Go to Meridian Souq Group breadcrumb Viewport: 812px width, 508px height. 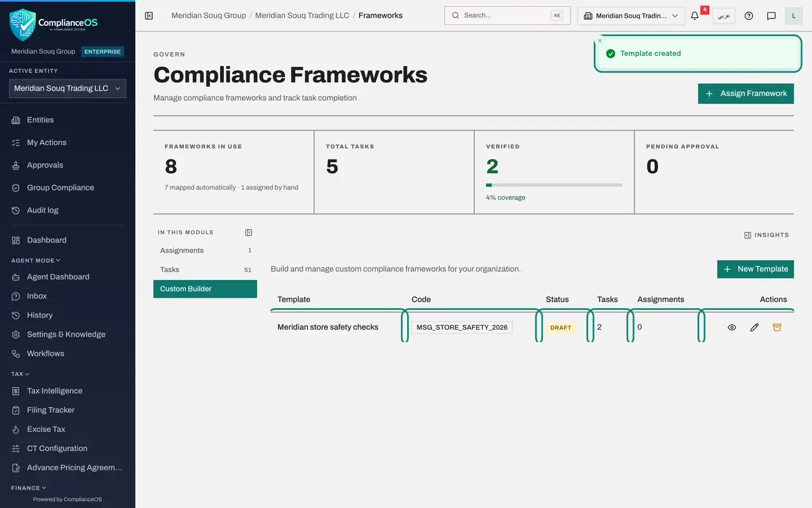pos(209,15)
